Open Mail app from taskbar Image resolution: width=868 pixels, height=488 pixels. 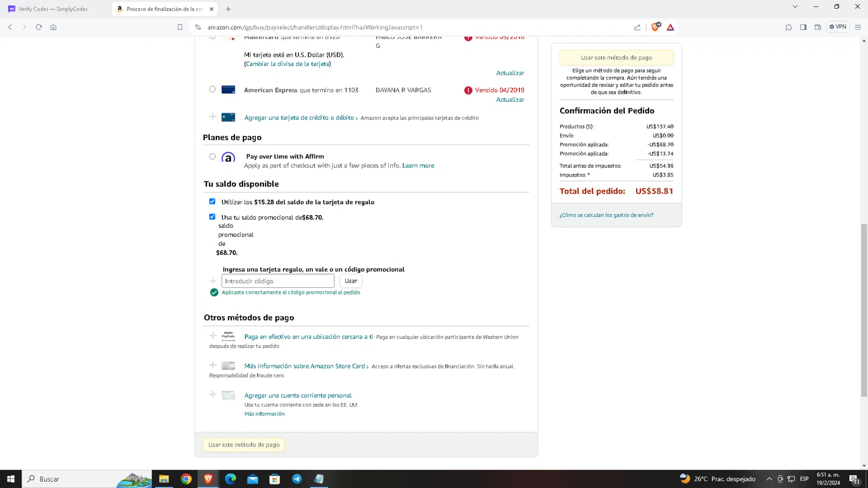pyautogui.click(x=252, y=479)
